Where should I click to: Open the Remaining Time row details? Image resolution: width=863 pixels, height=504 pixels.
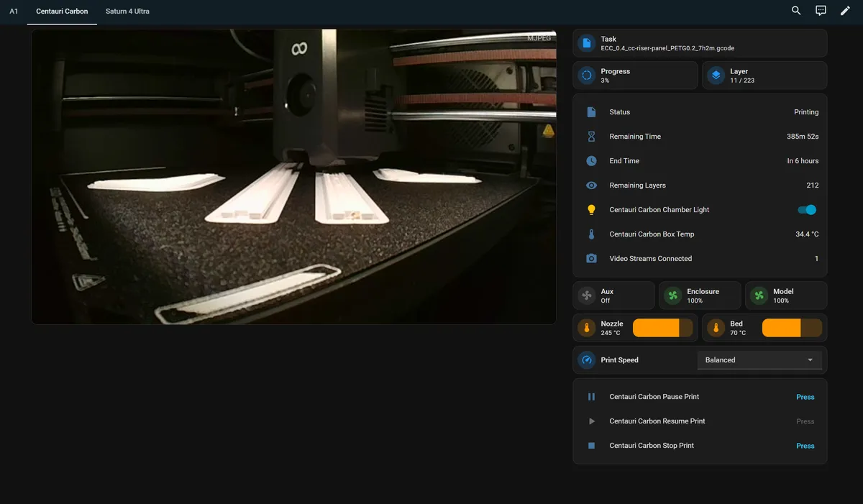tap(700, 137)
